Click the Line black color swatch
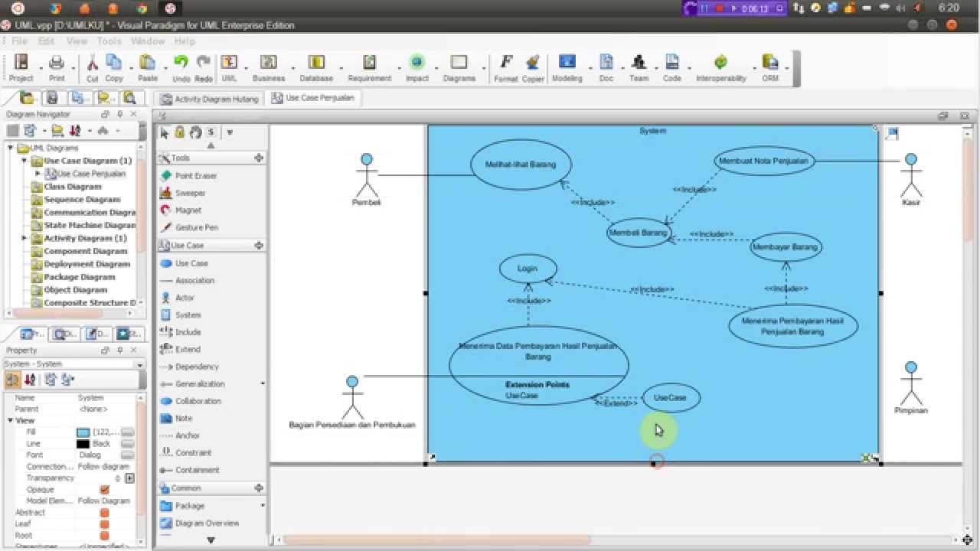The width and height of the screenshot is (980, 551). click(83, 444)
